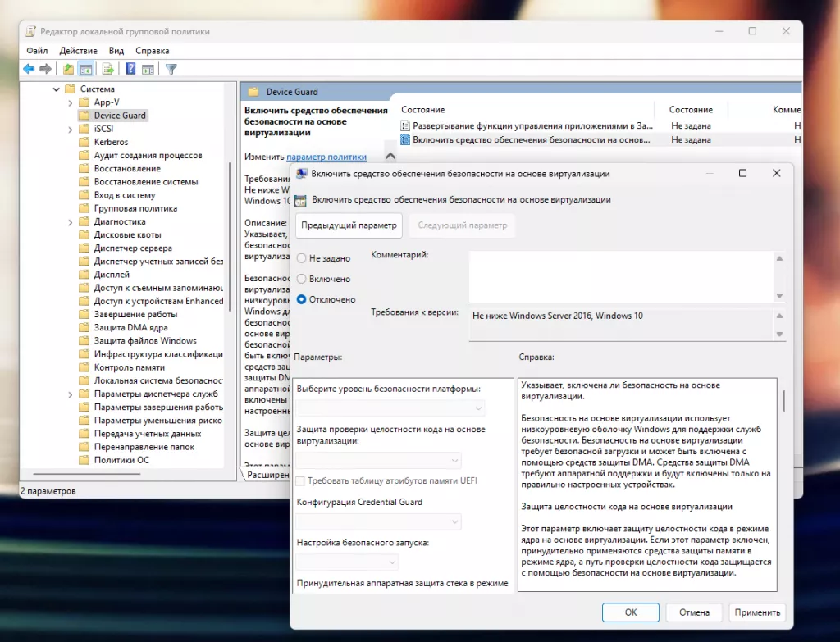The width and height of the screenshot is (840, 642).
Task: Open the Действие menu
Action: 78,51
